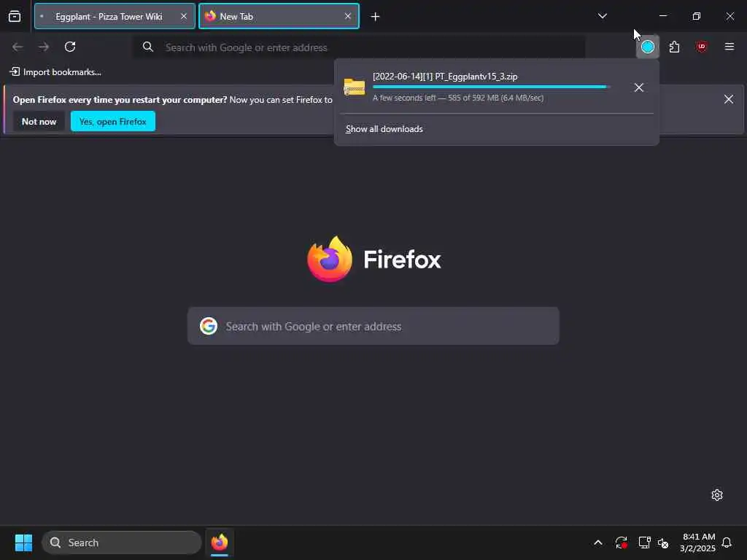Click Import bookmarks in bookmarks toolbar
Image resolution: width=747 pixels, height=560 pixels.
[55, 72]
